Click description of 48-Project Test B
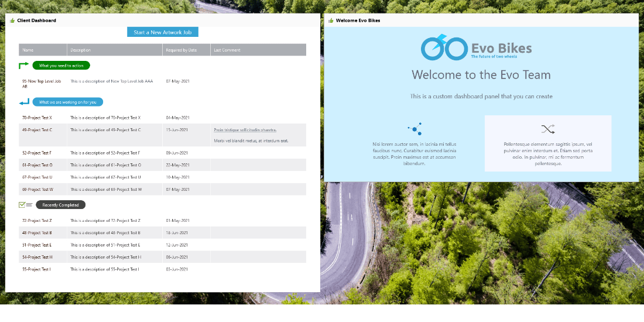 (105, 233)
